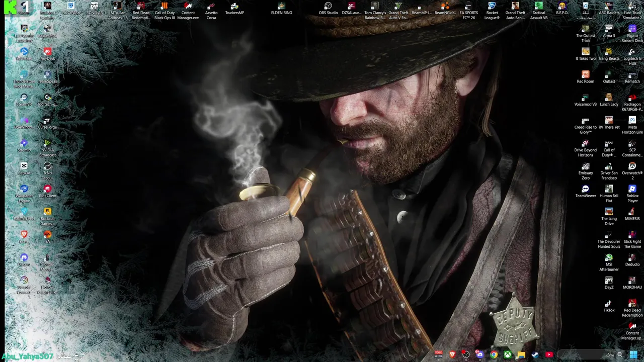Open Voicemod V3 desktop icon
Image resolution: width=644 pixels, height=362 pixels.
click(x=585, y=100)
